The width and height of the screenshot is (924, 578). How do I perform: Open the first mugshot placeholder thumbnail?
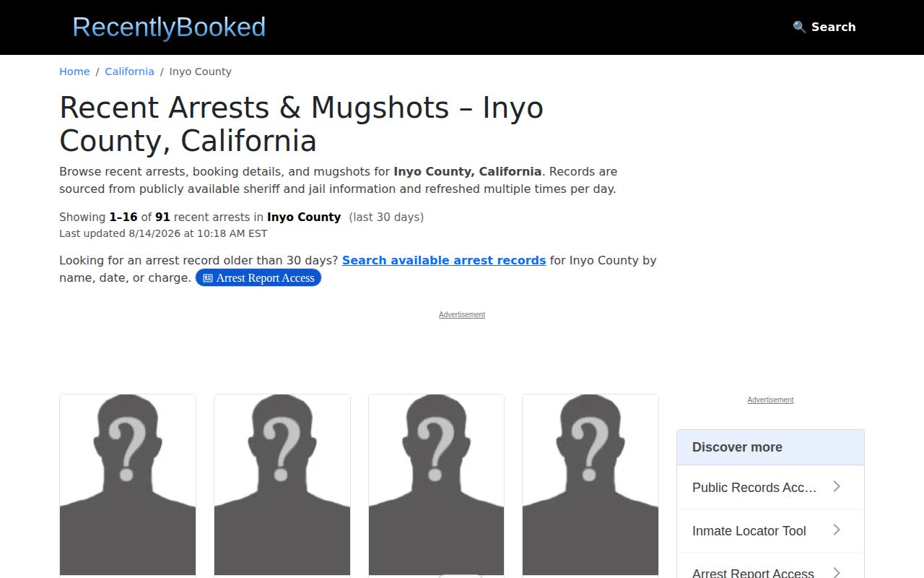128,485
